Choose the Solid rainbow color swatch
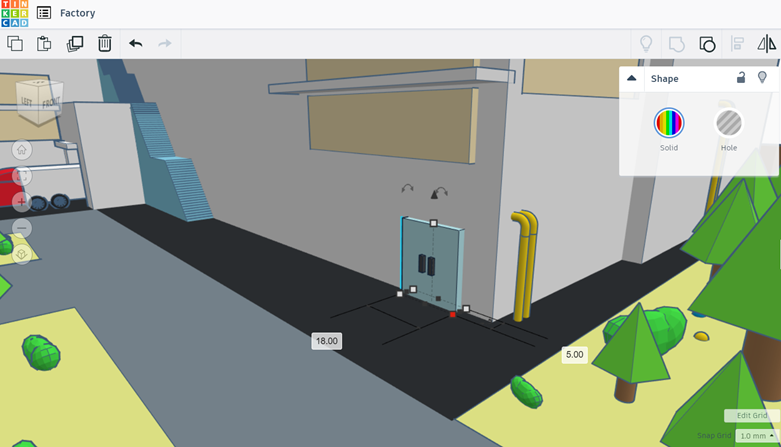The width and height of the screenshot is (781, 447). (x=669, y=123)
